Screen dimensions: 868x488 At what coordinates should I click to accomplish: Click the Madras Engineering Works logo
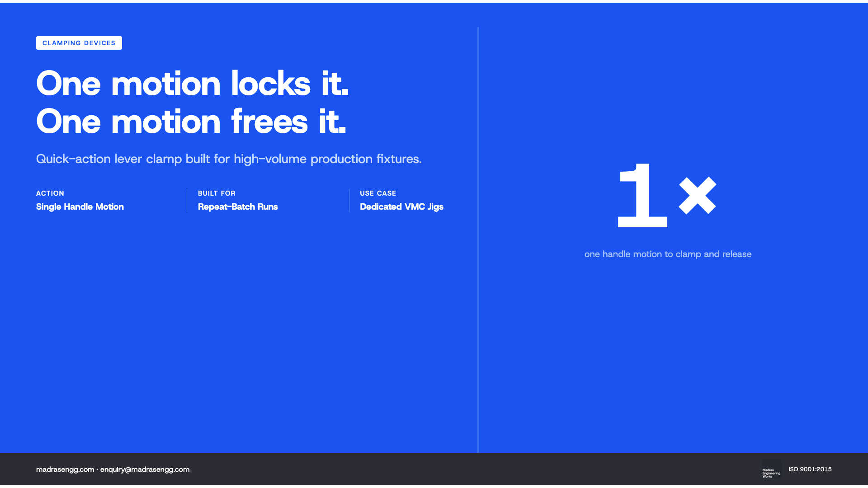point(771,469)
